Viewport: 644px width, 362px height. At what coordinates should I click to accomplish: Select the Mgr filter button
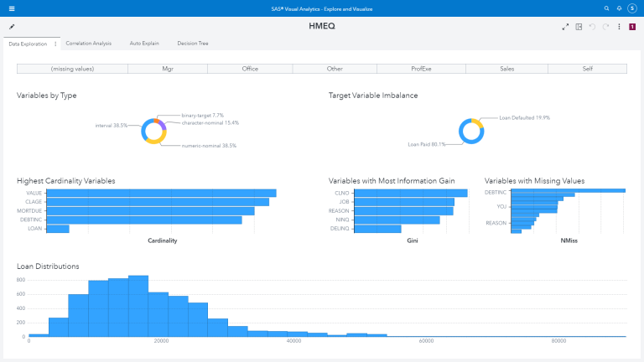168,69
